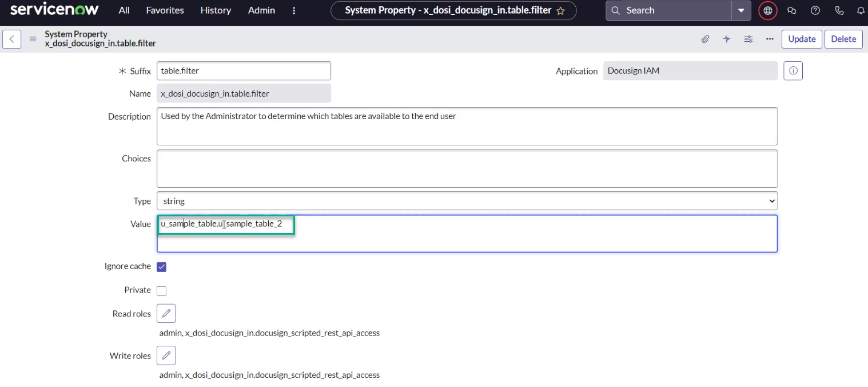Screen dimensions: 868x387
Task: Go back using the left chevron button
Action: point(11,39)
